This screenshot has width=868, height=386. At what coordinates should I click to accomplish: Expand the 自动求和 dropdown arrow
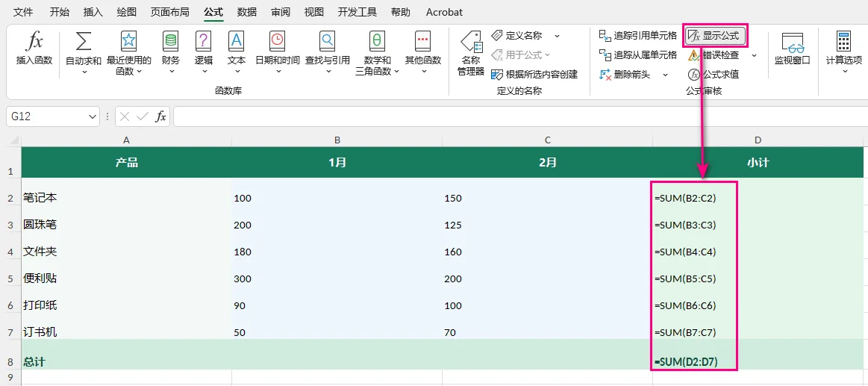(84, 72)
